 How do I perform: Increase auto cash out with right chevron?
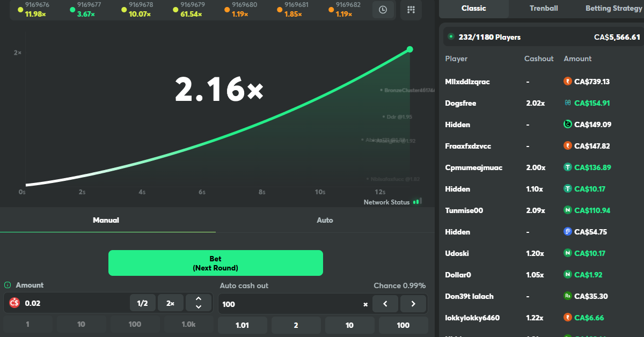point(413,304)
